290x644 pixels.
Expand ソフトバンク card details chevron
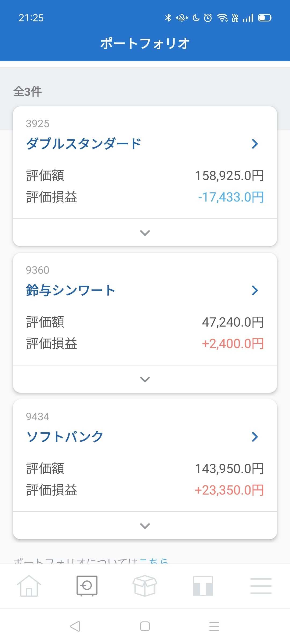point(145,526)
